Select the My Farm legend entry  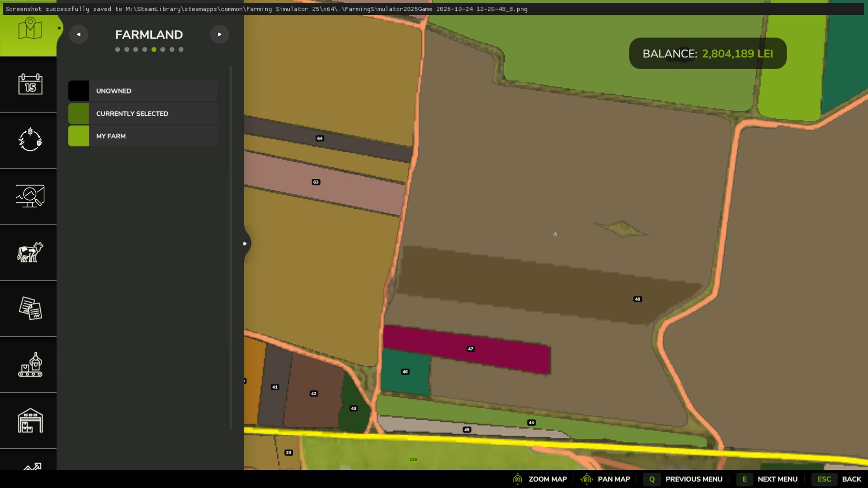[143, 136]
